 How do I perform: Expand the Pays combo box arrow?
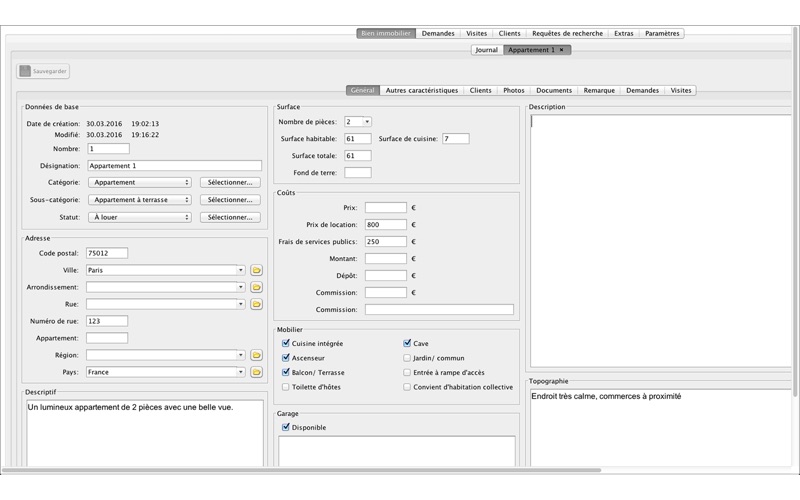(241, 372)
